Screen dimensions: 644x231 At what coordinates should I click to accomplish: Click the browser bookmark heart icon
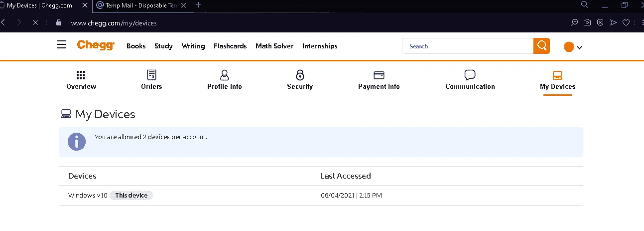pos(626,22)
